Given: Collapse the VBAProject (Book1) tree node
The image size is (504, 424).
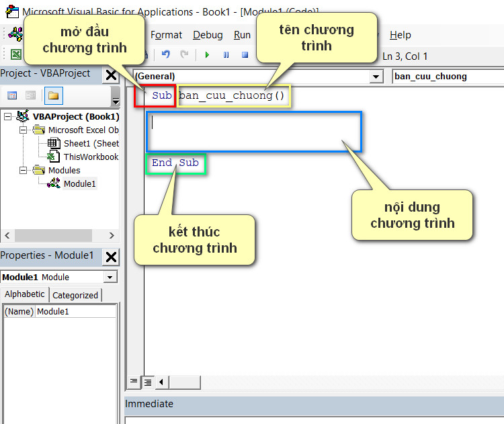Looking at the screenshot, I should (7, 116).
